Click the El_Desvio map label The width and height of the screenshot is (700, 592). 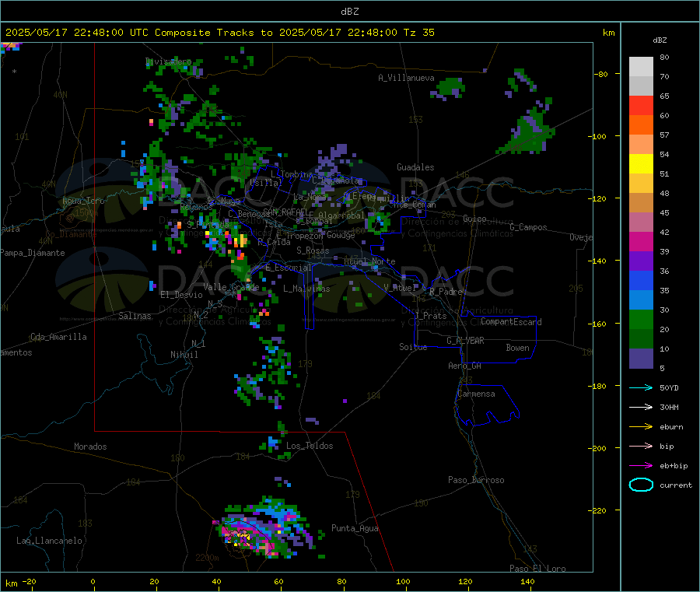(181, 295)
